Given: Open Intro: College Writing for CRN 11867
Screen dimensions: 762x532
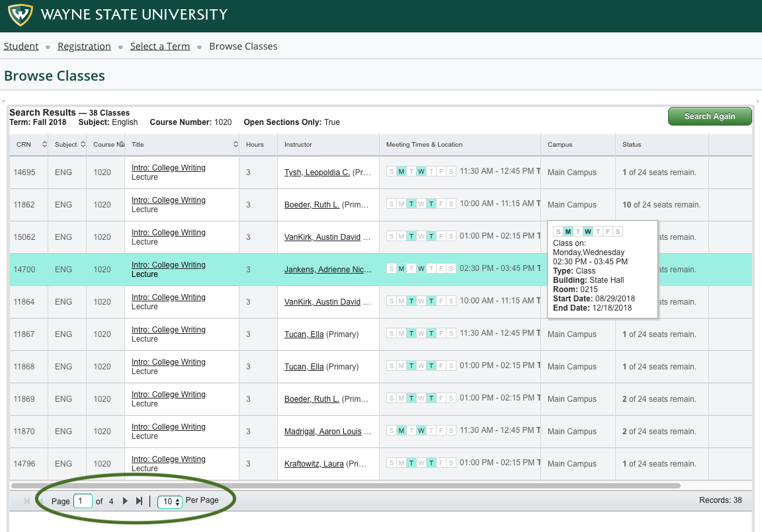Looking at the screenshot, I should coord(168,330).
